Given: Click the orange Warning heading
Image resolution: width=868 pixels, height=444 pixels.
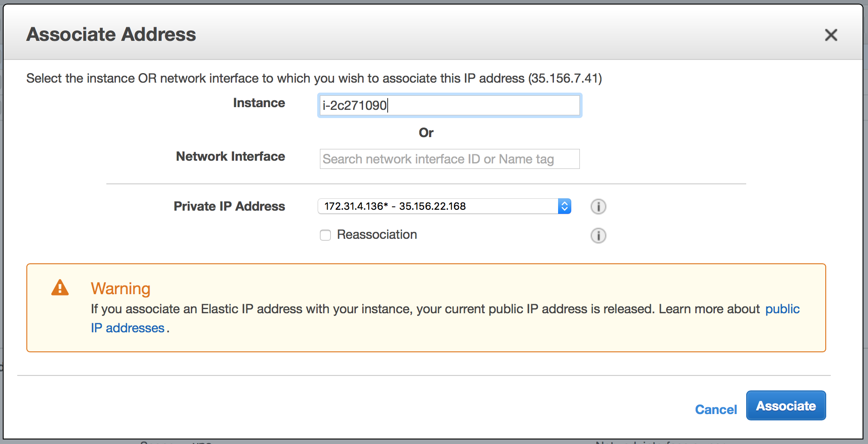Looking at the screenshot, I should 120,289.
